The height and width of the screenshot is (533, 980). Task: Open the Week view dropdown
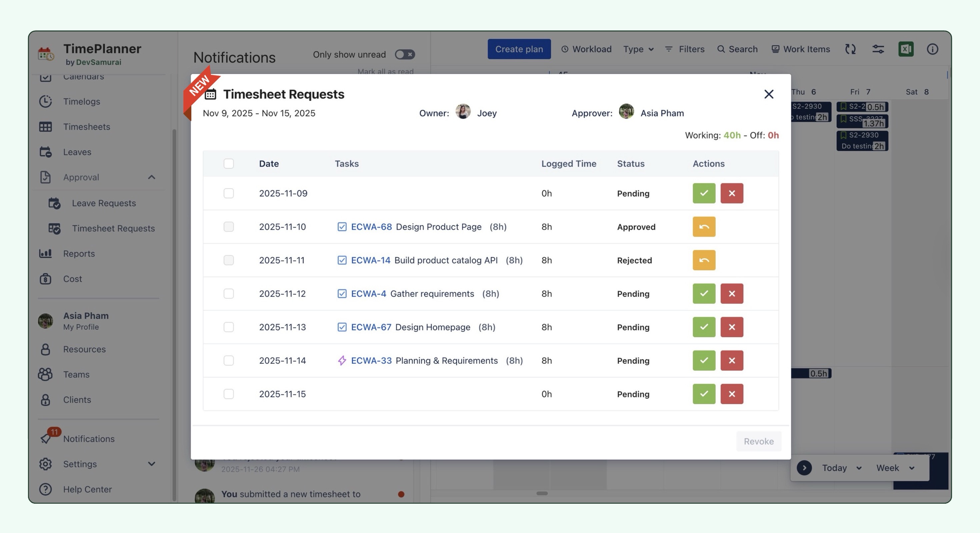[x=895, y=468]
